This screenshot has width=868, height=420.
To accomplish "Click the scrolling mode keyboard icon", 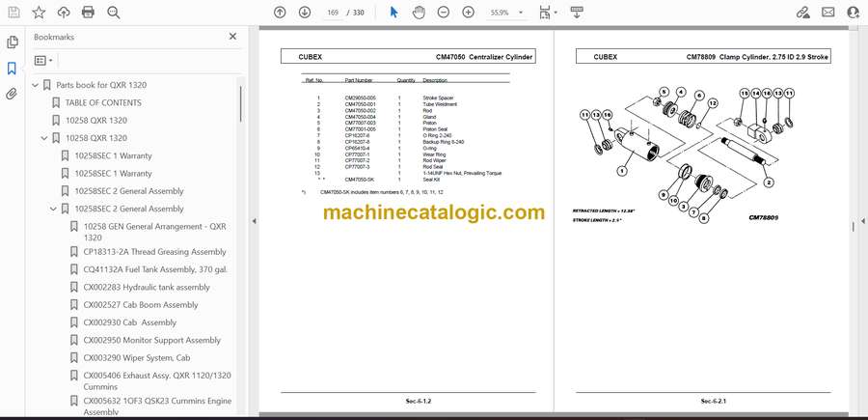I will (x=577, y=13).
